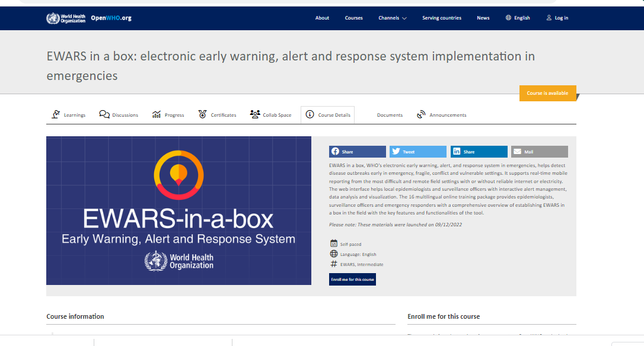Click Enroll me for this course button
644x346 pixels.
click(352, 280)
